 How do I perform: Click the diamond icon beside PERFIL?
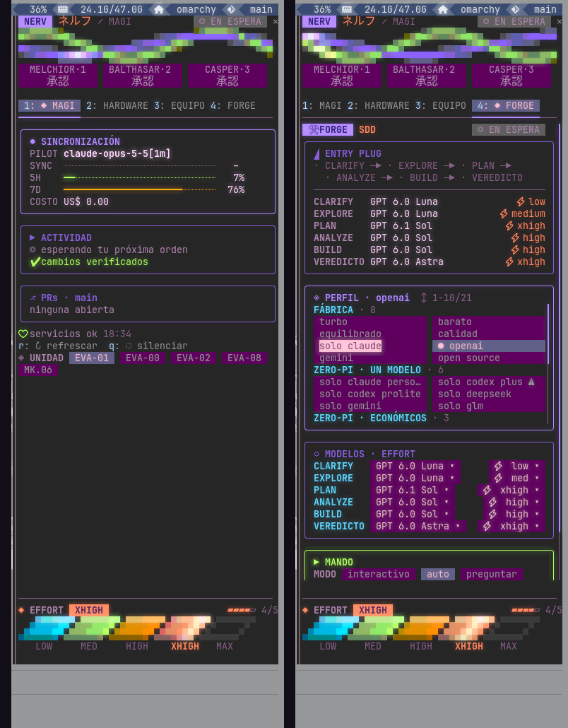tap(316, 298)
